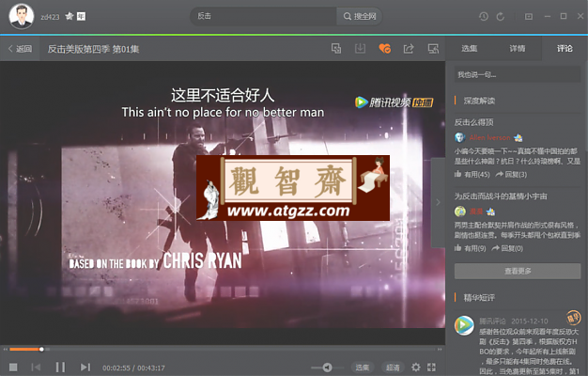Toggle the orange heart favorite icon

pyautogui.click(x=385, y=48)
